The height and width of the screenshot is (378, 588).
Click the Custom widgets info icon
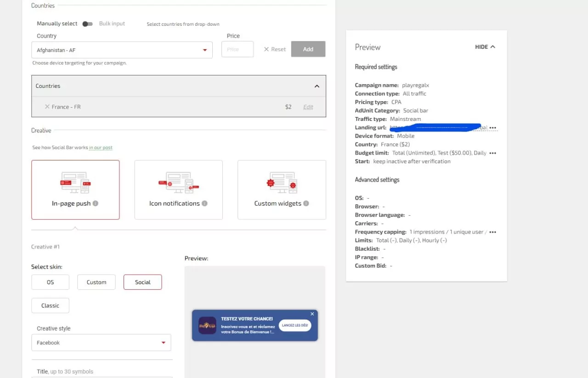(x=306, y=203)
